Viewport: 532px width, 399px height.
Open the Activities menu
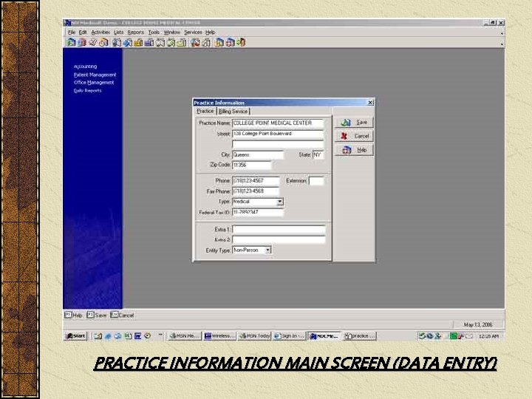click(x=100, y=33)
